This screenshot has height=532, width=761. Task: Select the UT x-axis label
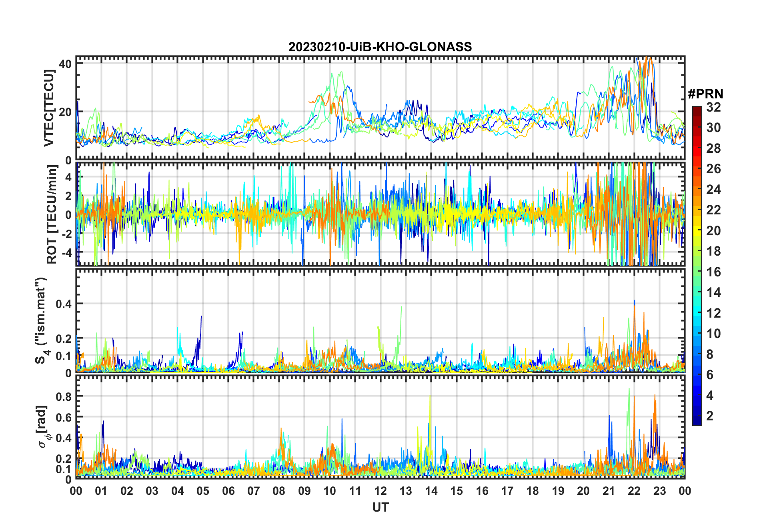pyautogui.click(x=380, y=508)
